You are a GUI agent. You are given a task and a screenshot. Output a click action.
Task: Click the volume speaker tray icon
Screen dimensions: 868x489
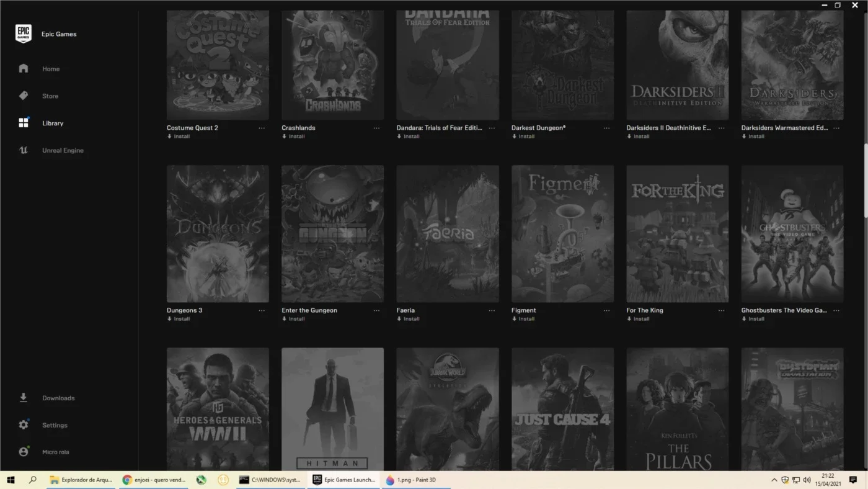click(807, 480)
